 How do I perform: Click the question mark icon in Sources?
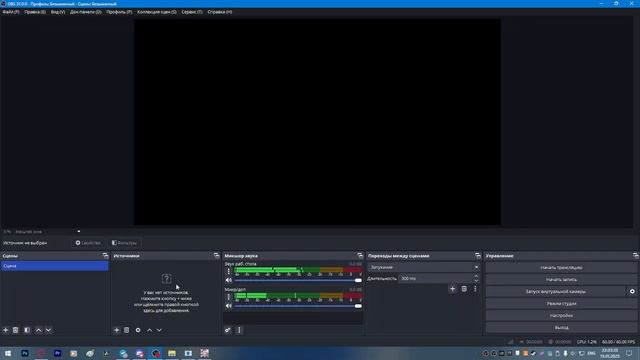pos(166,279)
